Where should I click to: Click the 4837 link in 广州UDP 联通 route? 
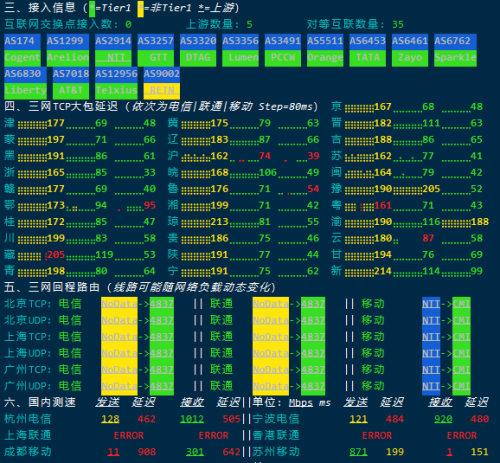[313, 386]
